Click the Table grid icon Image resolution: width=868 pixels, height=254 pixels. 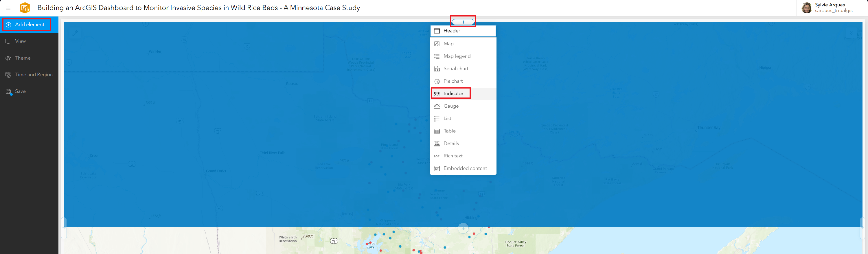pyautogui.click(x=437, y=131)
